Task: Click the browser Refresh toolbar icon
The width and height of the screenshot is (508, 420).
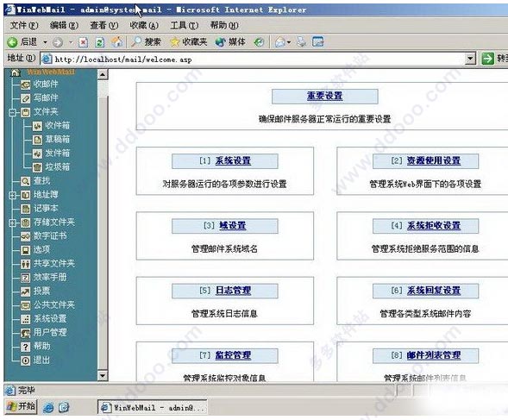Action: tap(100, 42)
